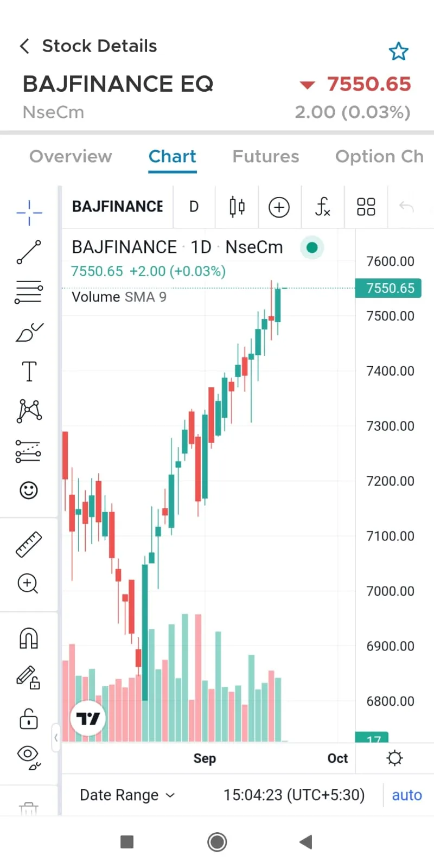Click the current price label 7550.65 on axis
The width and height of the screenshot is (434, 868).
pyautogui.click(x=388, y=288)
